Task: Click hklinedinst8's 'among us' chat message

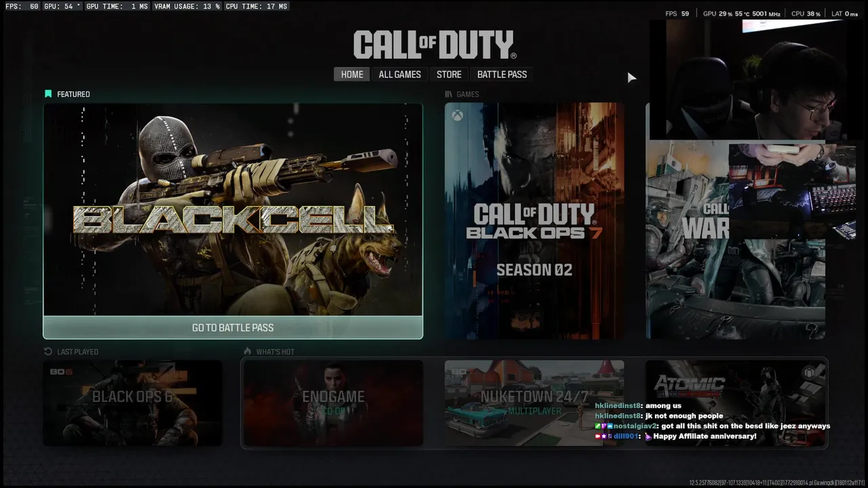Action: coord(663,406)
